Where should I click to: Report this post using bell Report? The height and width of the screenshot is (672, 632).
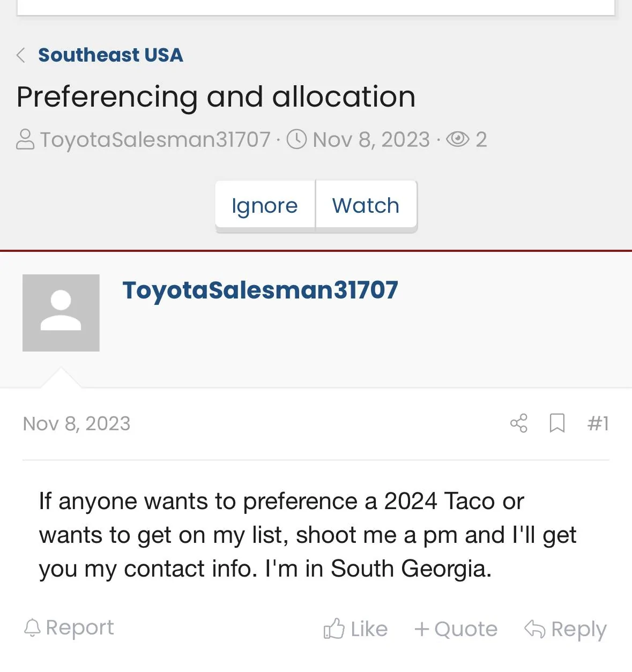tap(69, 628)
